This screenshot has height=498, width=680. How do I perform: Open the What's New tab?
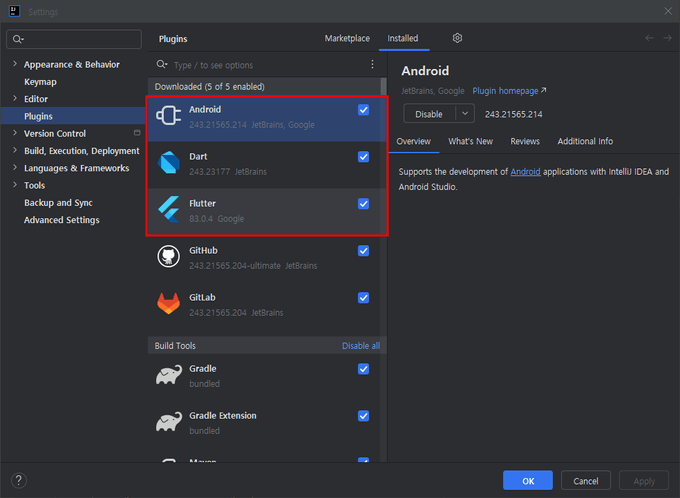(470, 141)
